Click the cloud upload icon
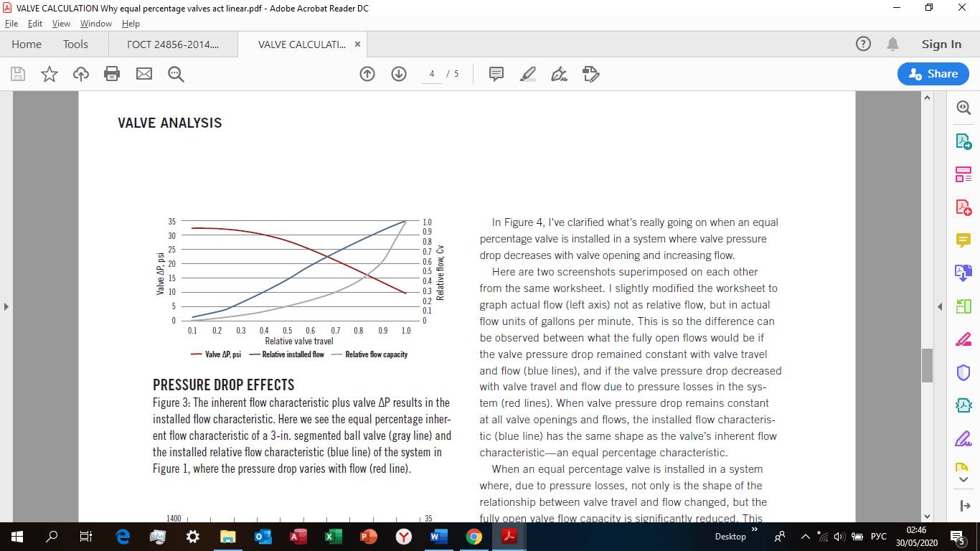The height and width of the screenshot is (551, 980). (x=81, y=74)
